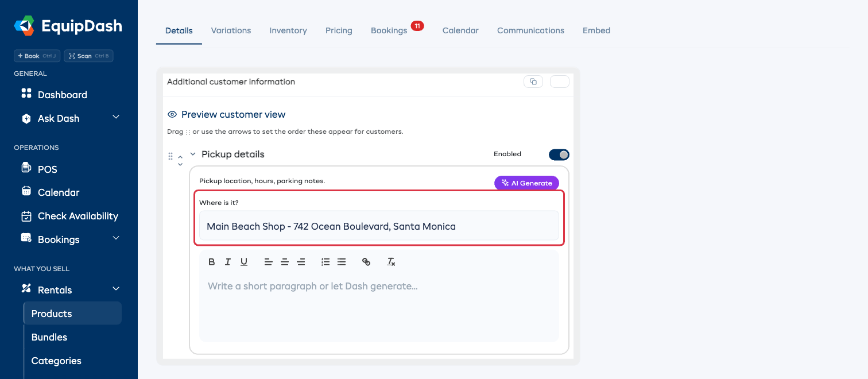
Task: Click the EquipDash logo
Action: 68,26
